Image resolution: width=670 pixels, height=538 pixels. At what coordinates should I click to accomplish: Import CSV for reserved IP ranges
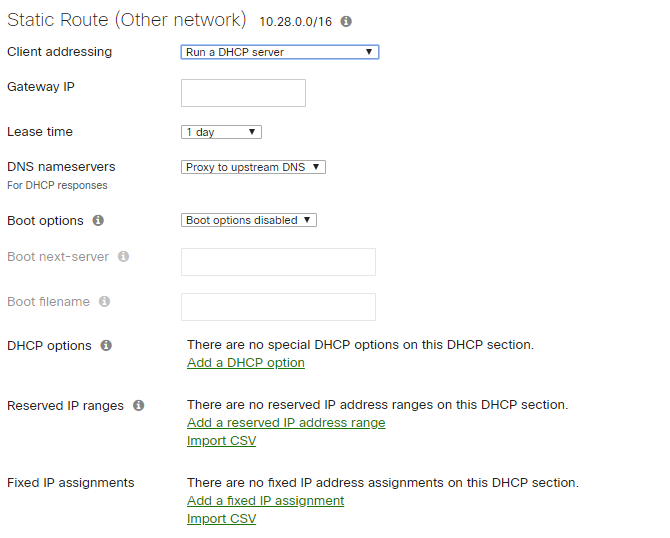(220, 441)
